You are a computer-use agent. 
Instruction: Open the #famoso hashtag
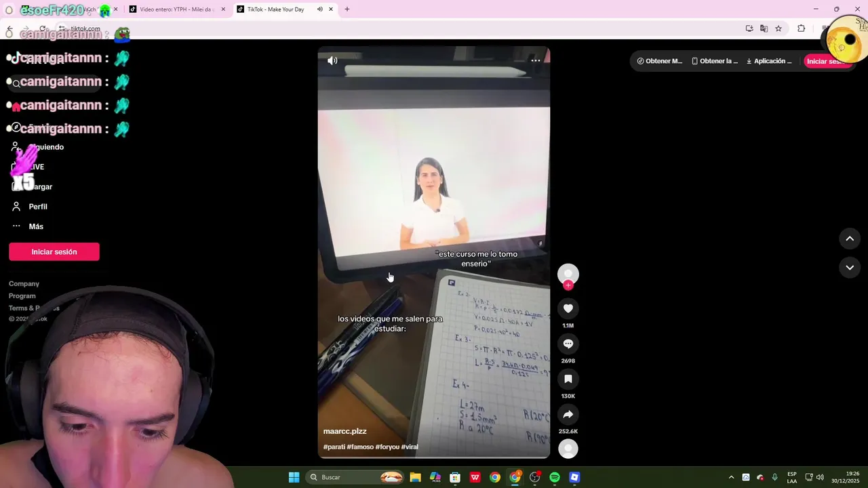(360, 447)
